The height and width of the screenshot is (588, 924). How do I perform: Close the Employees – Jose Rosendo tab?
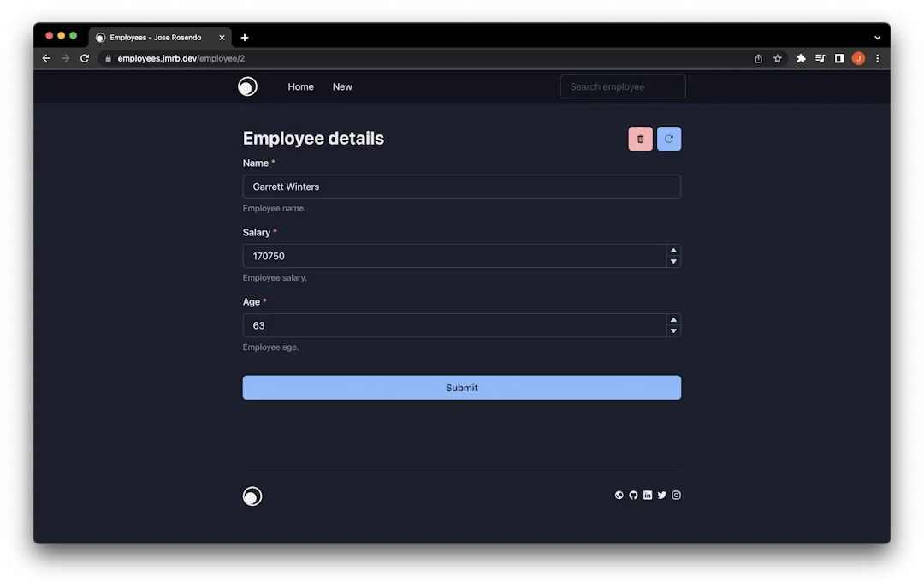click(x=222, y=38)
